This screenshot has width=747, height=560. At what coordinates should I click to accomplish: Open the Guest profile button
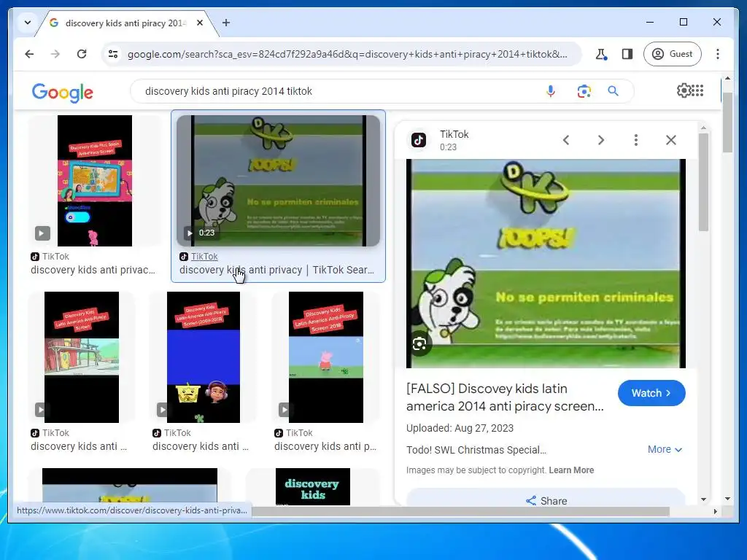pyautogui.click(x=672, y=54)
